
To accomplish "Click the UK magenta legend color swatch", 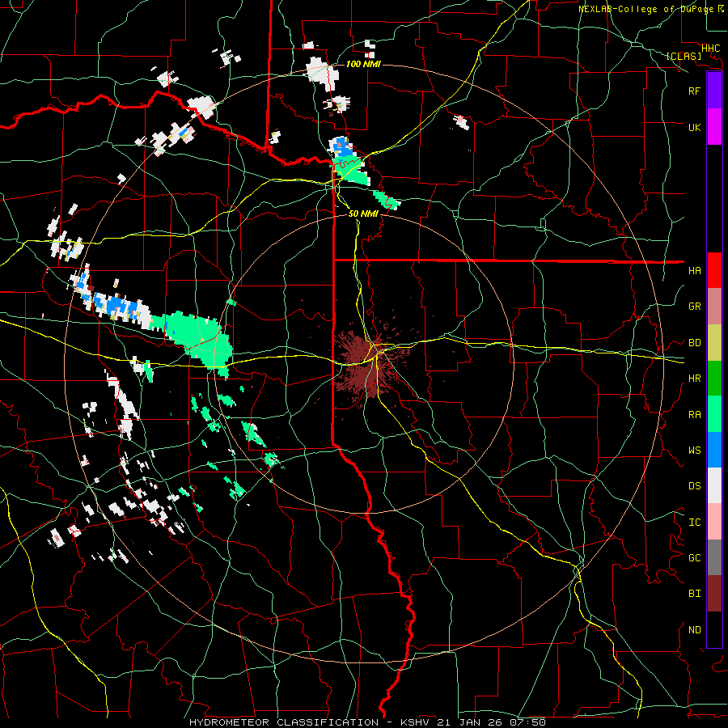I will [x=714, y=127].
